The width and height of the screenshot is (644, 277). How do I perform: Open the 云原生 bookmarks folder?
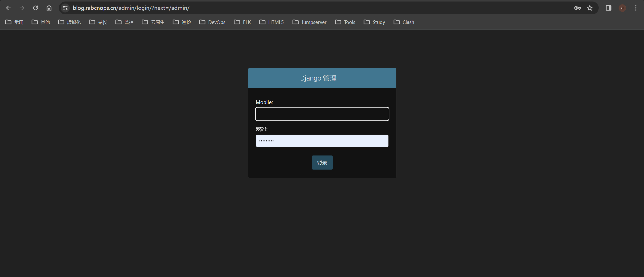pos(153,22)
